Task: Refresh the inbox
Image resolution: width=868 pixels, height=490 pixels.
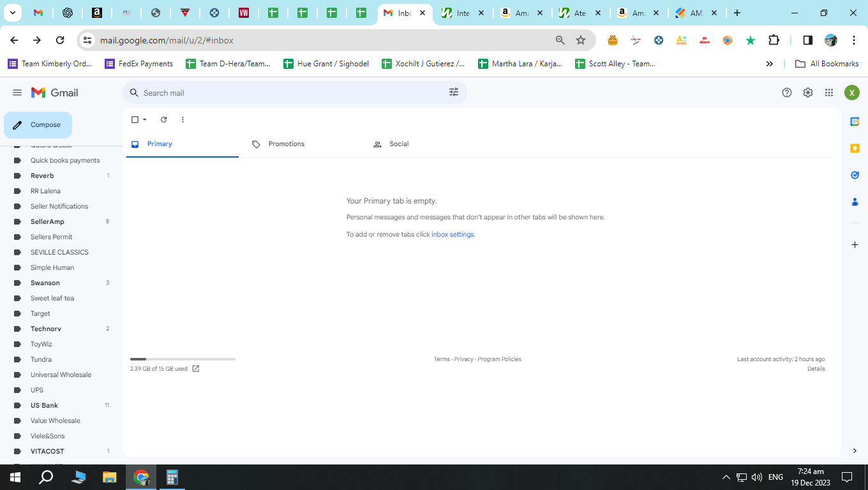Action: pyautogui.click(x=163, y=119)
